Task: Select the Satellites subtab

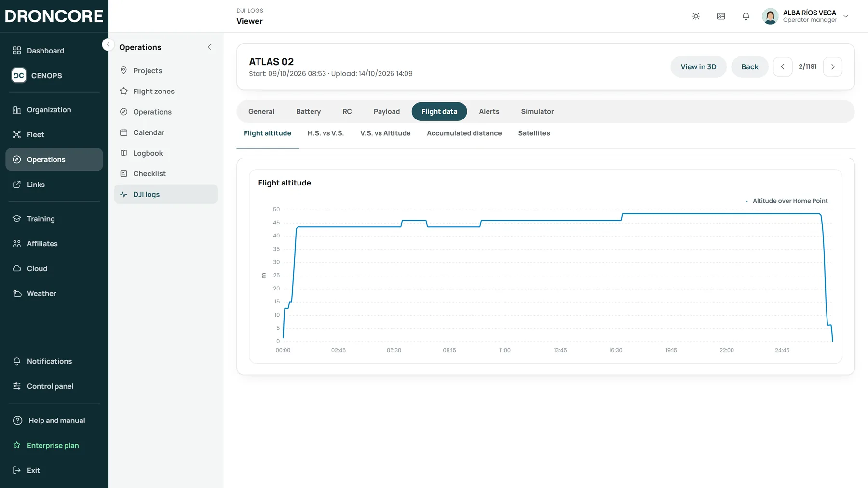Action: tap(534, 133)
